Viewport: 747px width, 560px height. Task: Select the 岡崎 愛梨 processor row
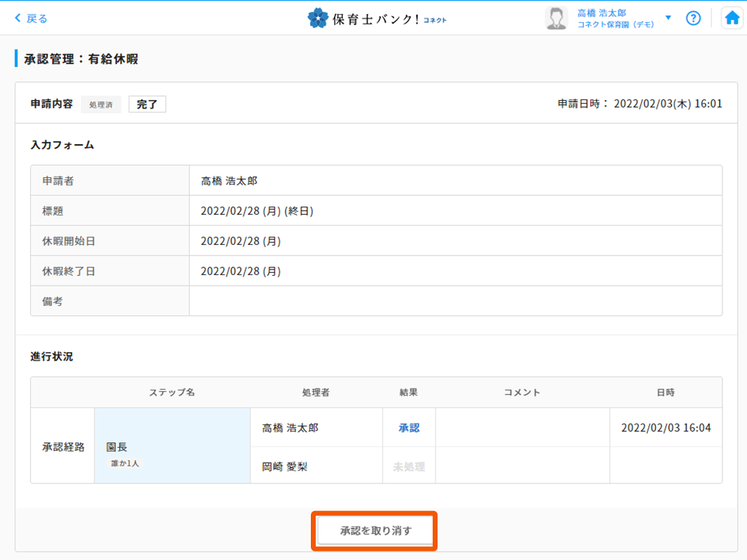[x=285, y=467]
